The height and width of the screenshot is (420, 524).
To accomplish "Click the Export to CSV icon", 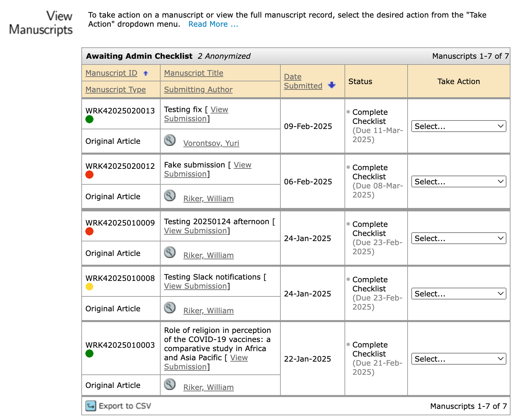I will tap(91, 406).
